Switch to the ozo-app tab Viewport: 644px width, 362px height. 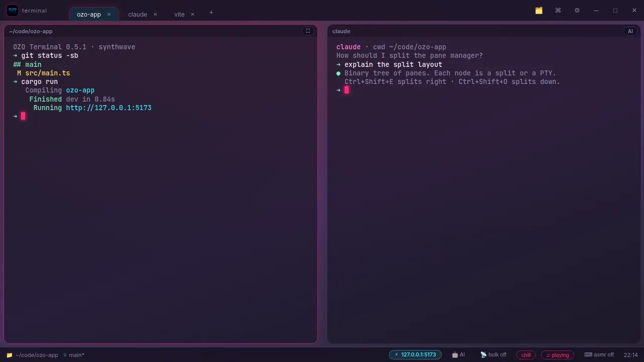pos(94,14)
